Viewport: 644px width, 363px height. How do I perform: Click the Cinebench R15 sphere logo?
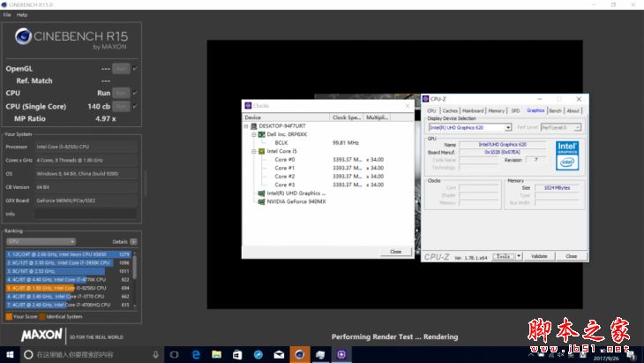[24, 36]
